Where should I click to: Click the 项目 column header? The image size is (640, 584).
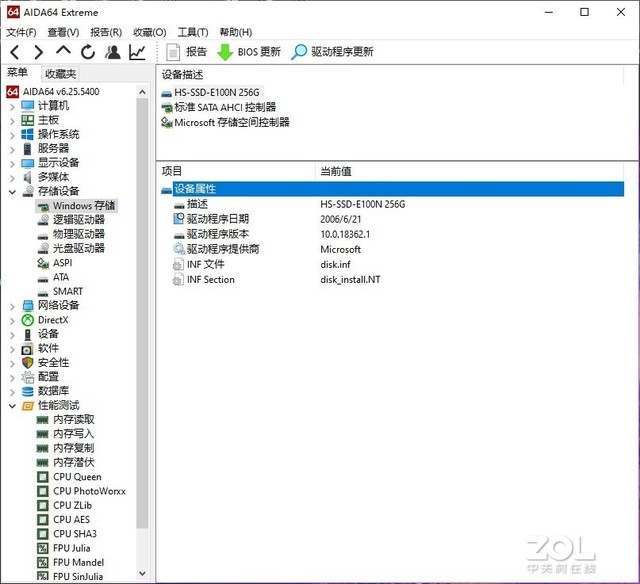[236, 171]
